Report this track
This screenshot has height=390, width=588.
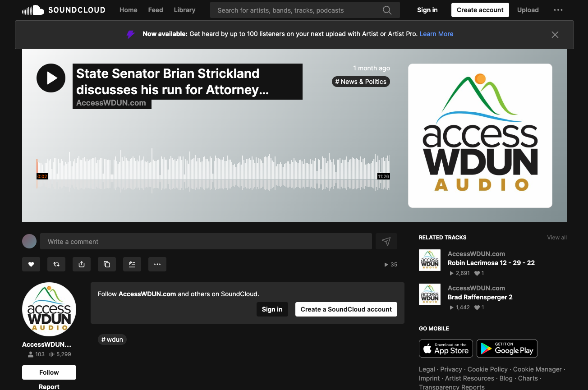pyautogui.click(x=49, y=386)
